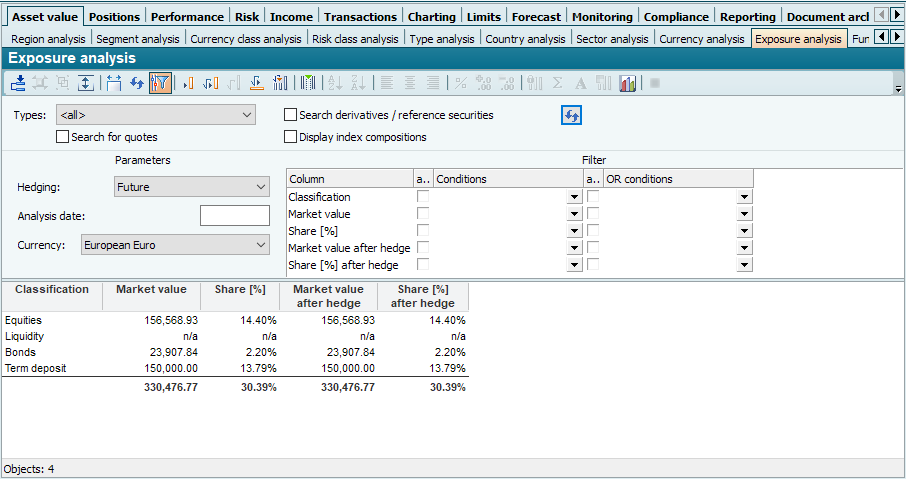Viewport: 906px width, 479px height.
Task: Sort by Market value column header
Action: click(151, 290)
